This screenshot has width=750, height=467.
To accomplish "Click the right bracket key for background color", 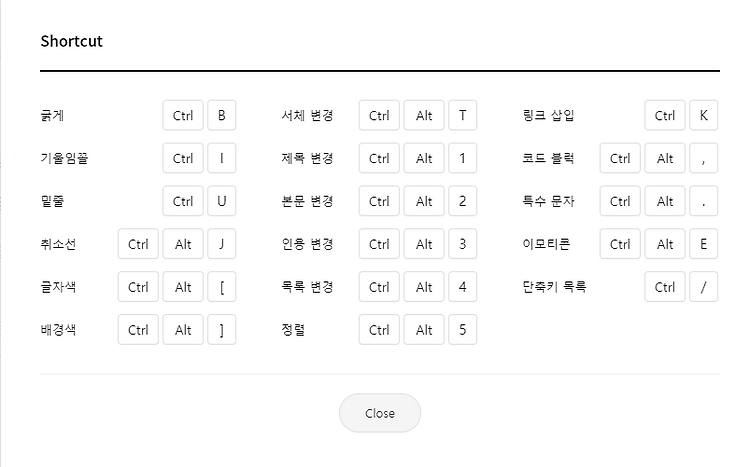I will pos(221,330).
